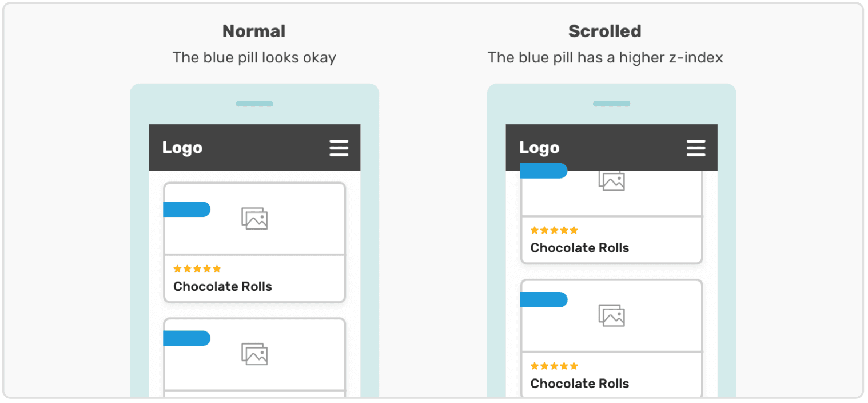
Task: Click blue pill on Normal phone's second card
Action: point(186,338)
